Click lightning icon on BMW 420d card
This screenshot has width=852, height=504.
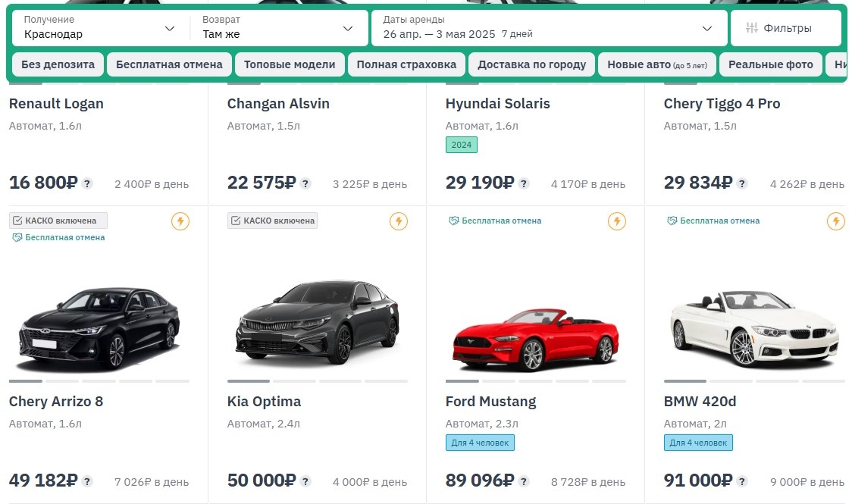(835, 221)
